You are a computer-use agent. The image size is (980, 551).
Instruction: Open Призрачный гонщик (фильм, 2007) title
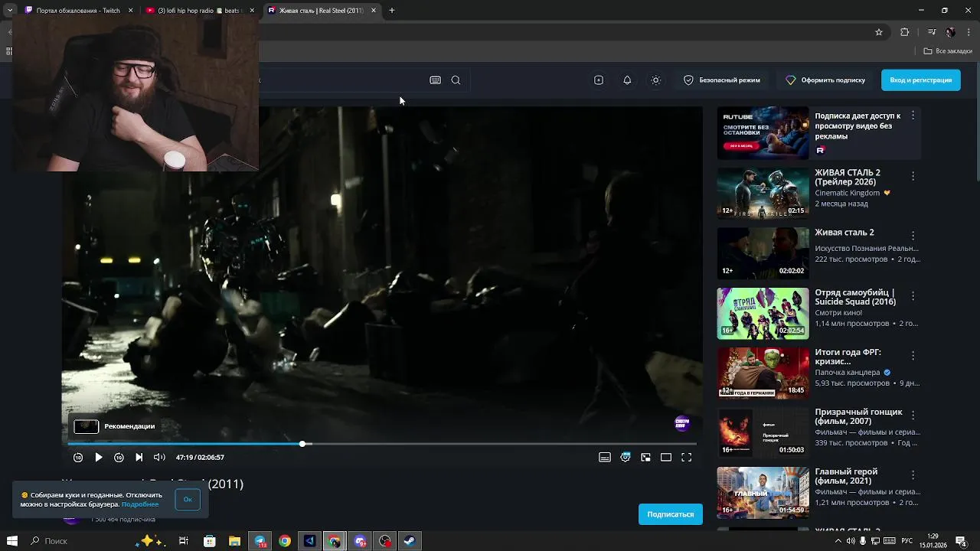pyautogui.click(x=858, y=417)
